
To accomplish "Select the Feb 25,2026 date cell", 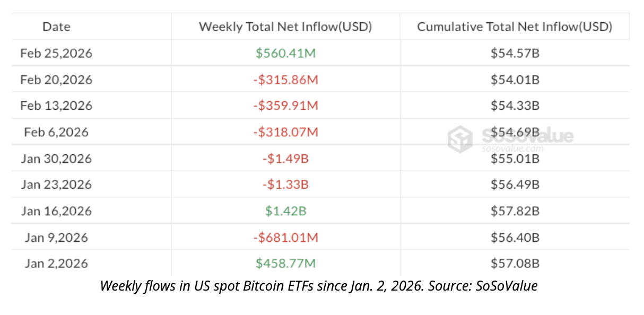I will coord(56,54).
